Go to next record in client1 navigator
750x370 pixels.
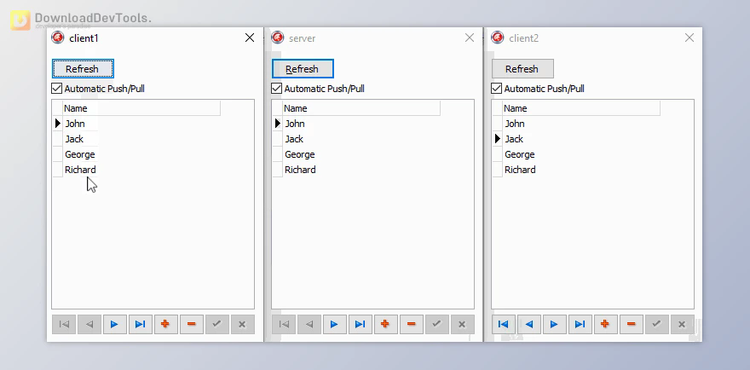pos(114,324)
